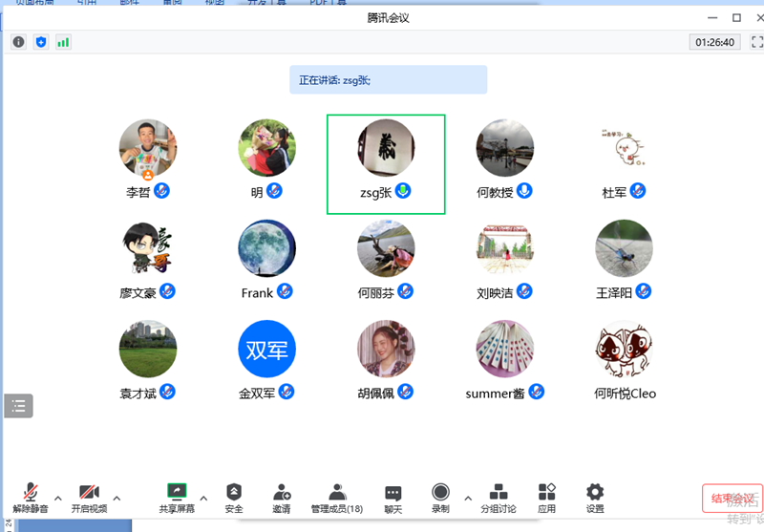
Task: Open 分组讨论 breakout rooms
Action: (x=498, y=498)
